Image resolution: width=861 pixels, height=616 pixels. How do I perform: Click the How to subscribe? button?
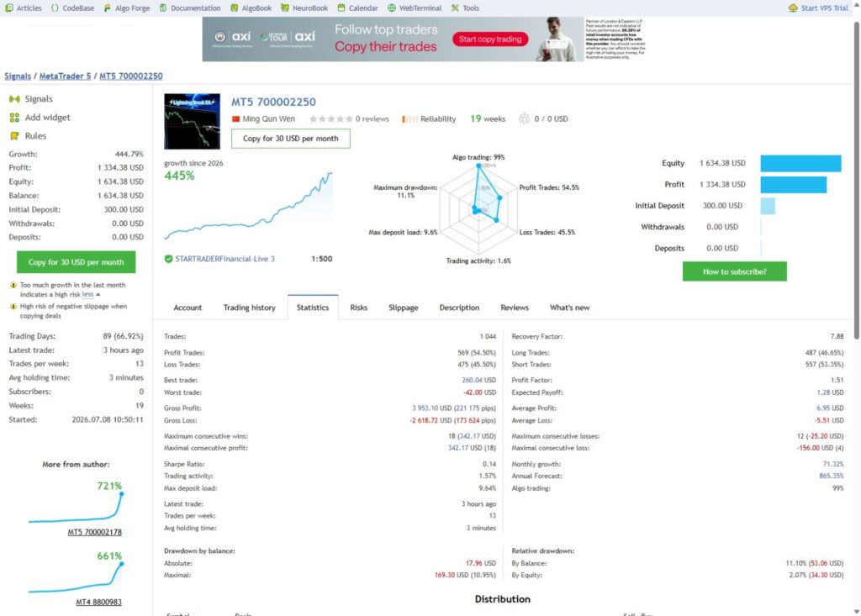click(734, 271)
